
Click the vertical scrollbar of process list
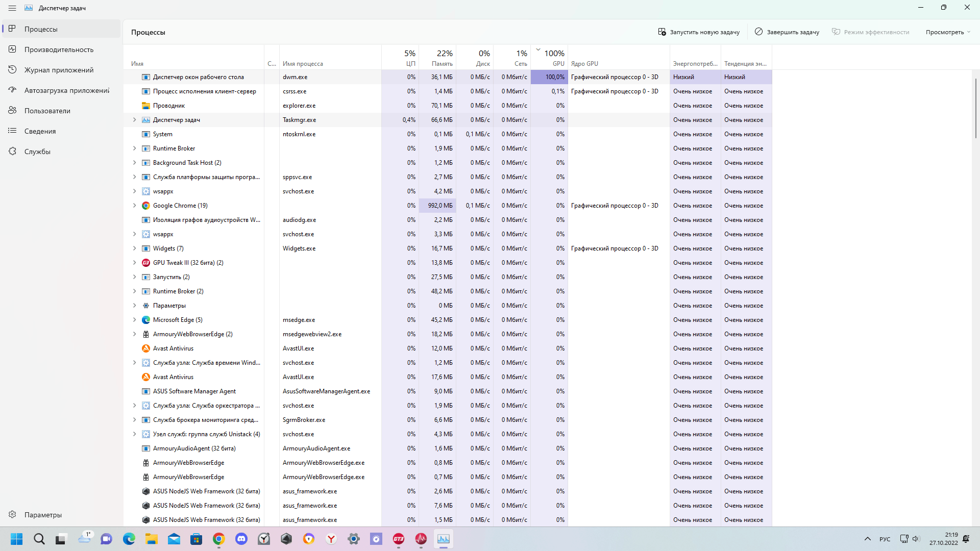[x=975, y=108]
